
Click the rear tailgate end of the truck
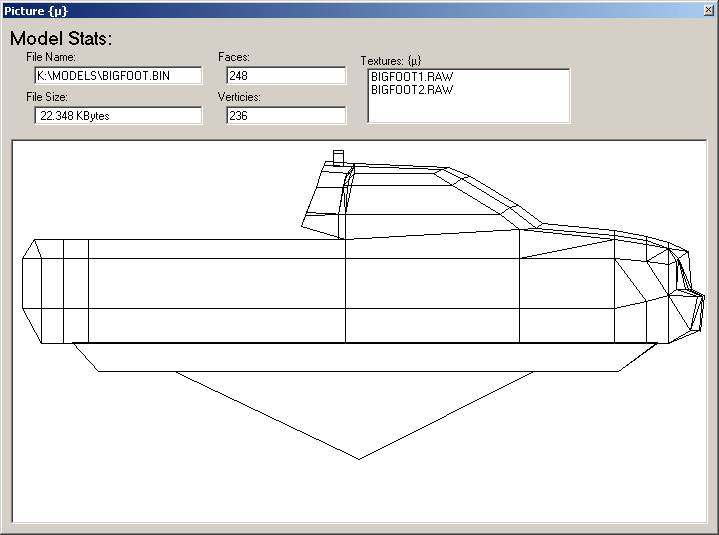tap(30, 290)
